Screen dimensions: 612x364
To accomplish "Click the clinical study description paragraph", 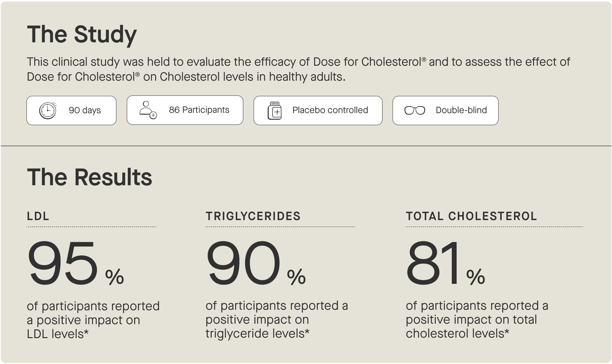I will (298, 69).
